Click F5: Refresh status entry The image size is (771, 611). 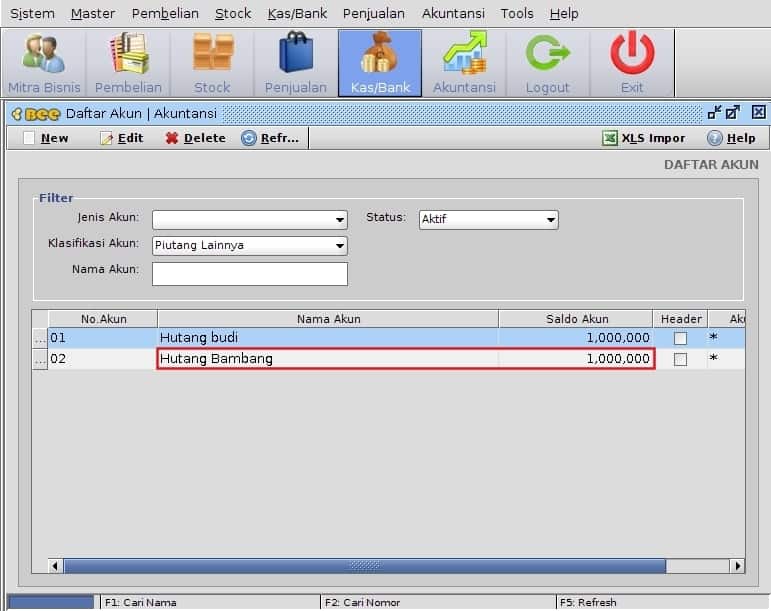point(588,603)
